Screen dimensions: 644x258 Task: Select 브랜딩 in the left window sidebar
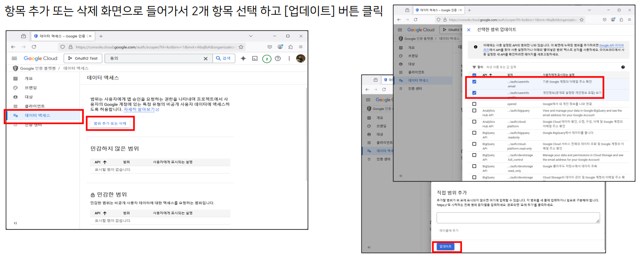31,88
